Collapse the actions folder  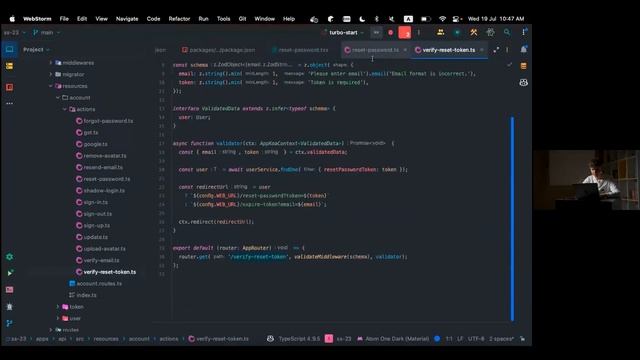64,109
